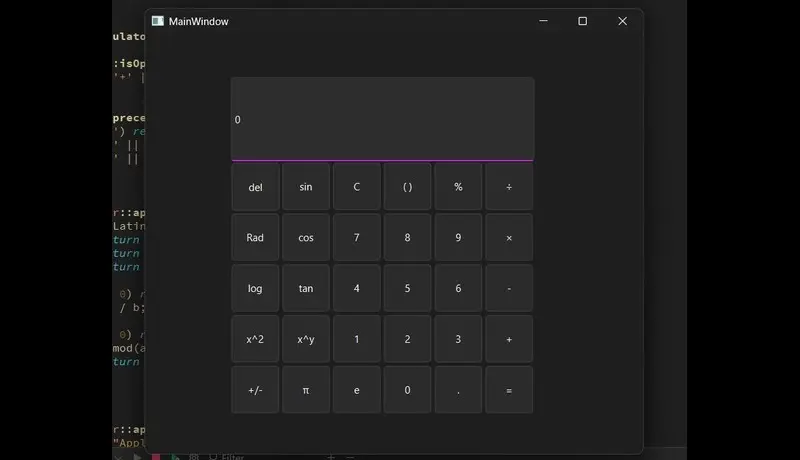Toggle the Rad angle mode
Image resolution: width=800 pixels, height=460 pixels.
point(255,237)
